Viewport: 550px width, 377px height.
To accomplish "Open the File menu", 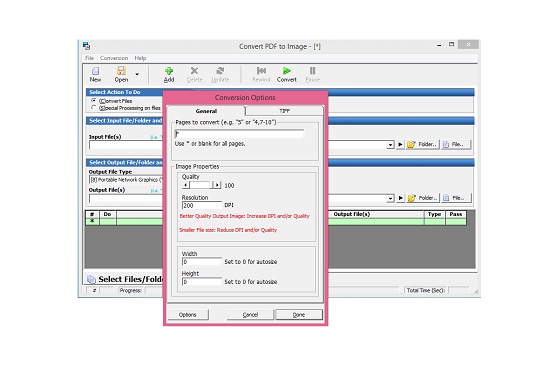I will coord(89,58).
